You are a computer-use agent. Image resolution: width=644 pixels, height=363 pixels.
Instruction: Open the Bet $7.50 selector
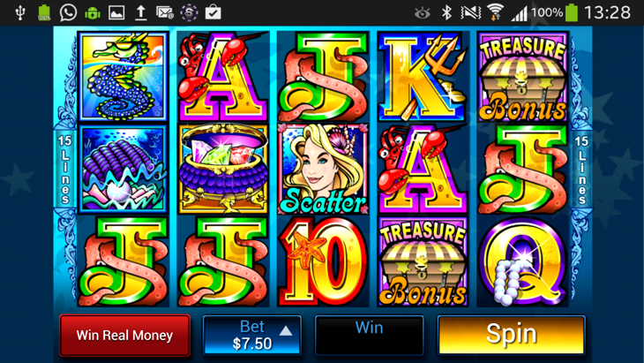252,336
